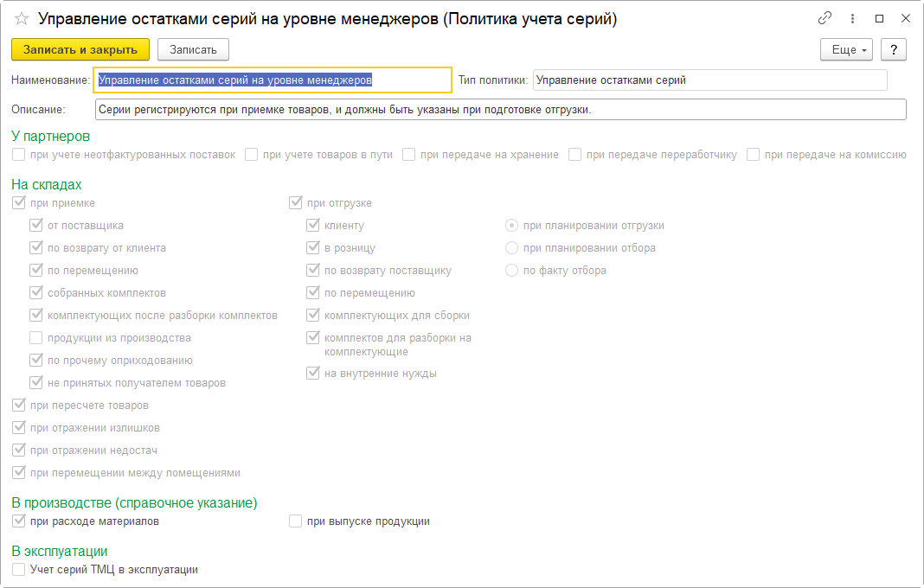Focus the 'Наименование' input field
Viewport: 924px width, 588px height.
pyautogui.click(x=273, y=80)
